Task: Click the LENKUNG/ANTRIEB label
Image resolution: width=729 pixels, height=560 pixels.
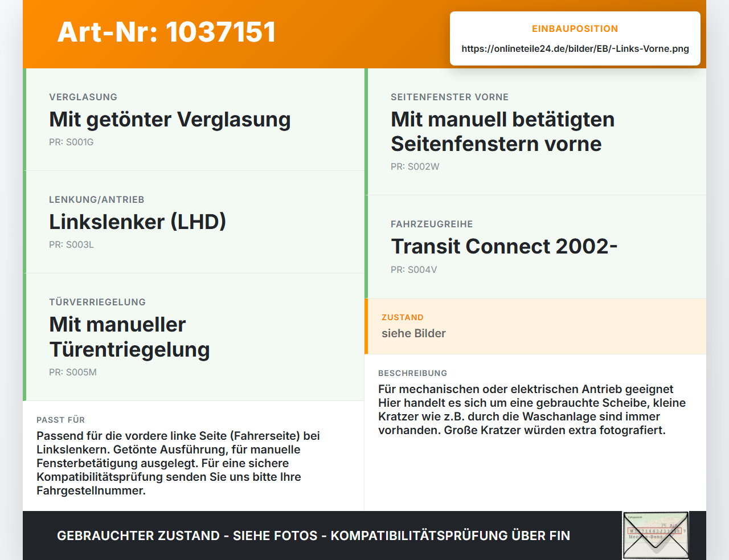Action: (97, 199)
